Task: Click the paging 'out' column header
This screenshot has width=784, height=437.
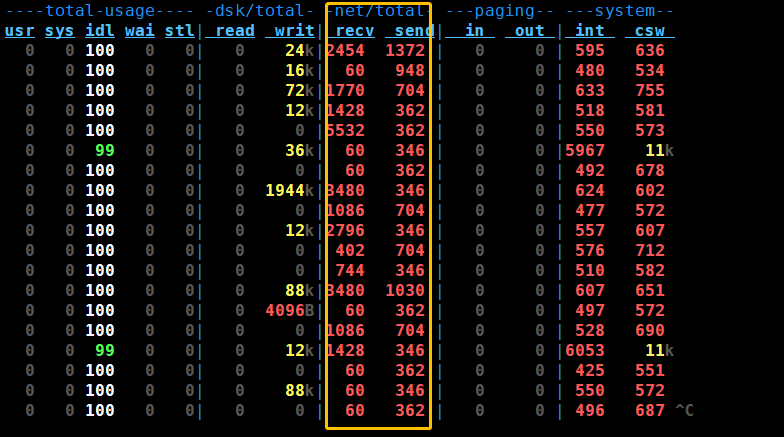Action: click(x=530, y=30)
